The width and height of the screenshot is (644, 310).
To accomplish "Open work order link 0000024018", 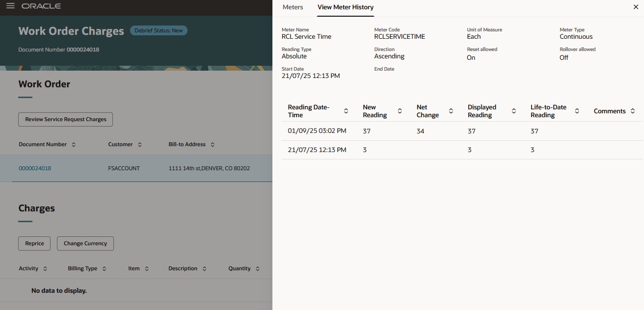I will pos(35,168).
